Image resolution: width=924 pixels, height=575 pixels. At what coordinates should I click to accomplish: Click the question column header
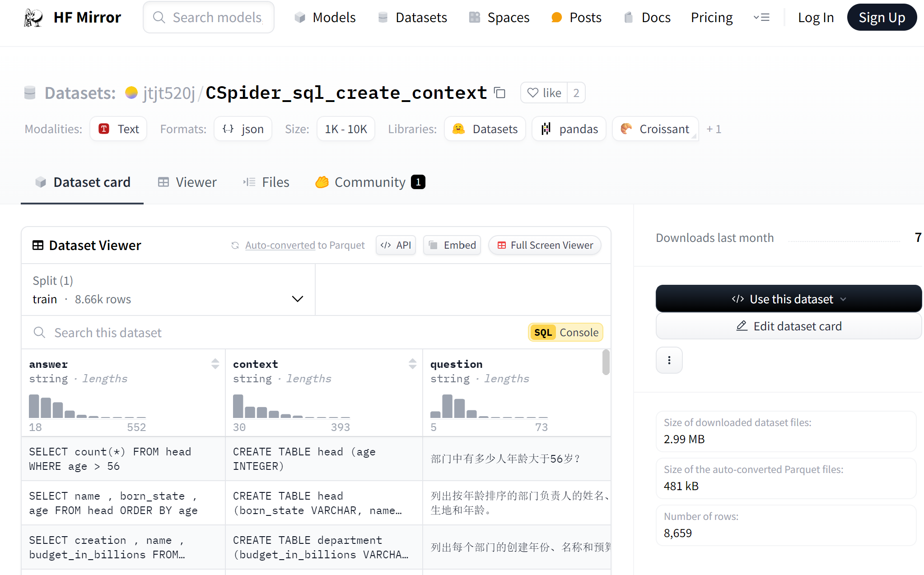[x=457, y=364]
